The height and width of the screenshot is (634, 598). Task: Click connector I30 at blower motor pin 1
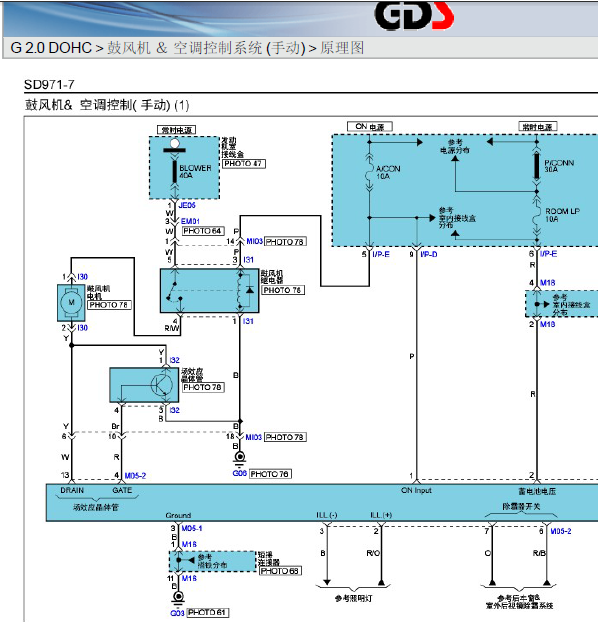pyautogui.click(x=82, y=277)
